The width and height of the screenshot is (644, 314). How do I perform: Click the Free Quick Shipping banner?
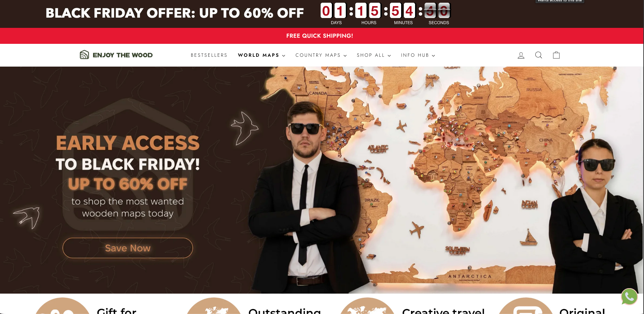pyautogui.click(x=320, y=36)
